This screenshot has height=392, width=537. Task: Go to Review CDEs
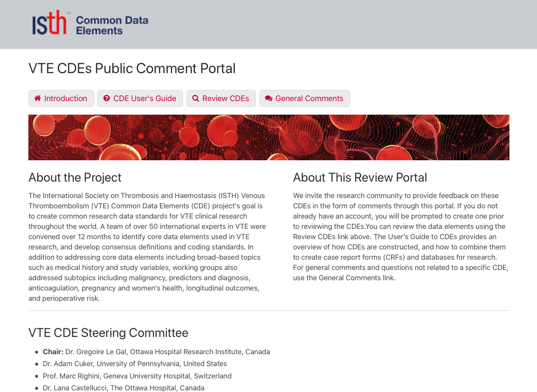pos(221,99)
